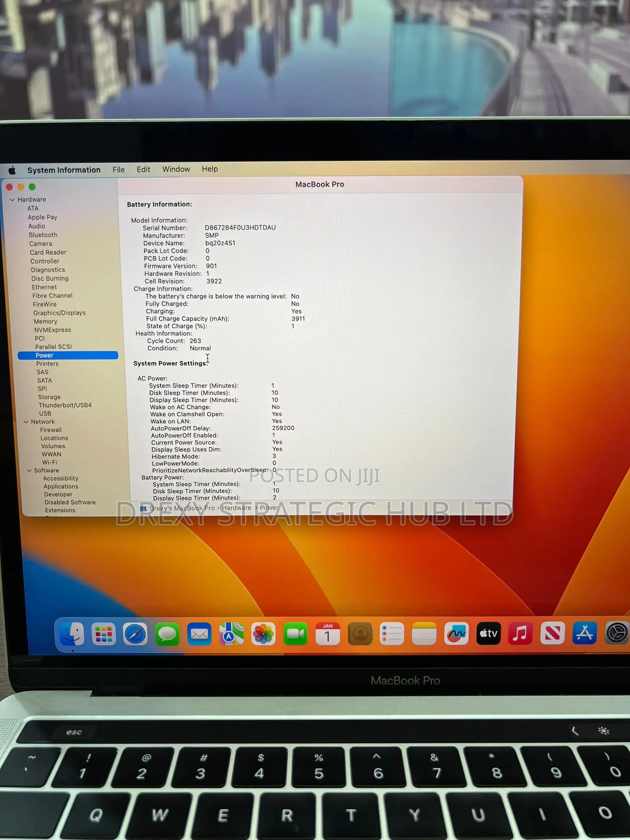Click Hardware in the path bar

click(x=237, y=508)
